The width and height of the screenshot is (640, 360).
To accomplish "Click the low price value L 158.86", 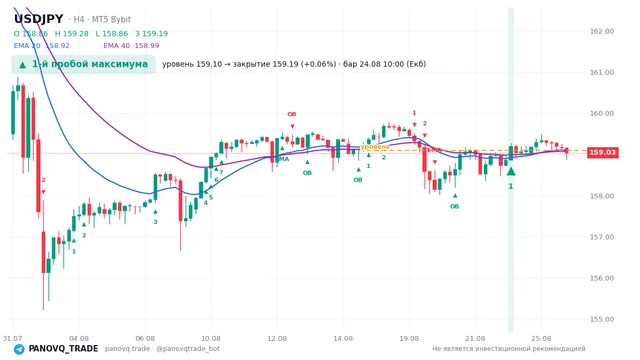I will tap(111, 34).
